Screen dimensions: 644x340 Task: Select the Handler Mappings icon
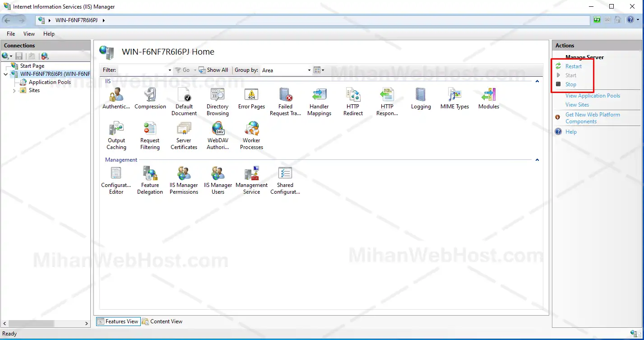[x=319, y=96]
